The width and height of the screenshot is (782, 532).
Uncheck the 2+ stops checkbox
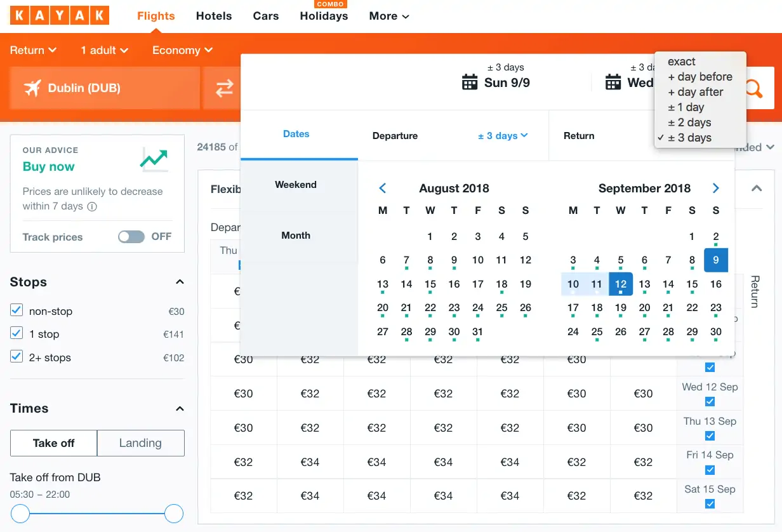17,357
